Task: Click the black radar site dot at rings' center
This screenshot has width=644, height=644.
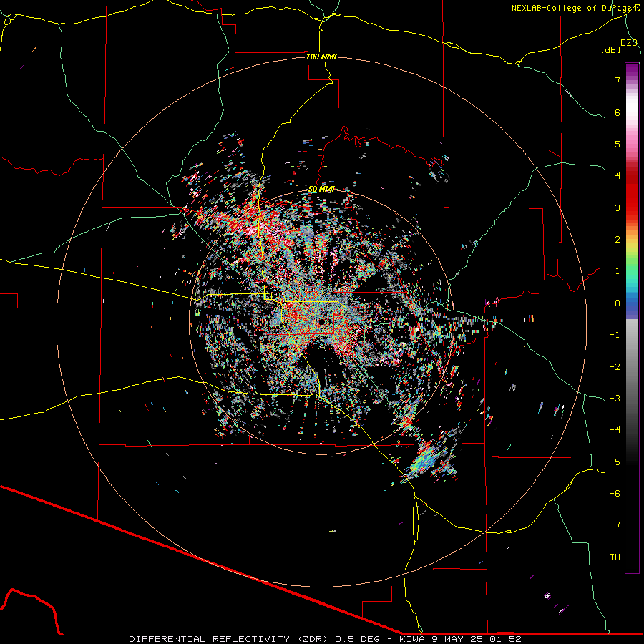Action: (321, 321)
